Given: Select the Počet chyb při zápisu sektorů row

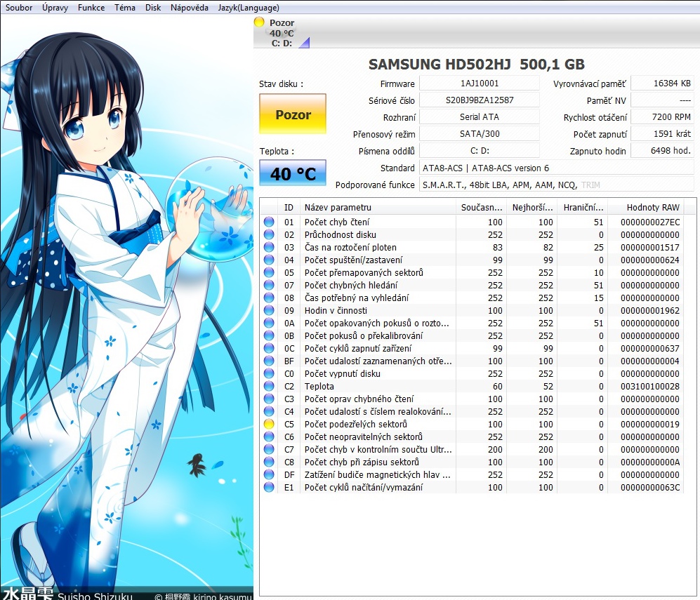Looking at the screenshot, I should [x=362, y=462].
